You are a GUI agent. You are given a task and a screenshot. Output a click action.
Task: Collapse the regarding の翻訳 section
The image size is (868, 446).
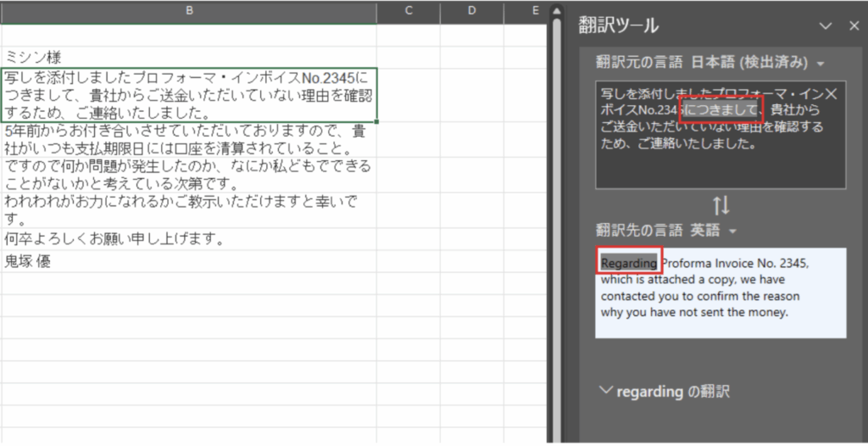[x=605, y=390]
